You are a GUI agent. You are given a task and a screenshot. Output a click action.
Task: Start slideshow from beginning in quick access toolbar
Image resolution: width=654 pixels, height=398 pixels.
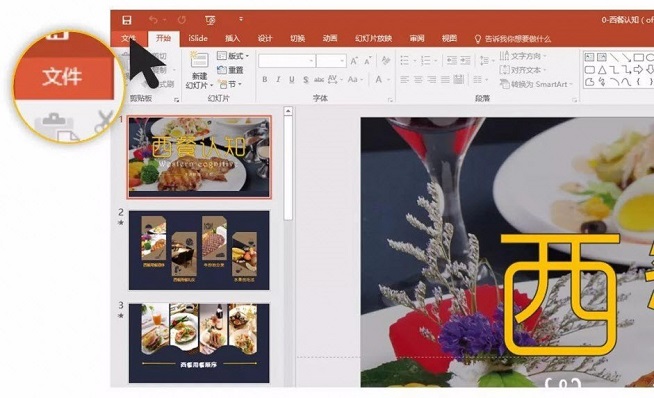210,20
